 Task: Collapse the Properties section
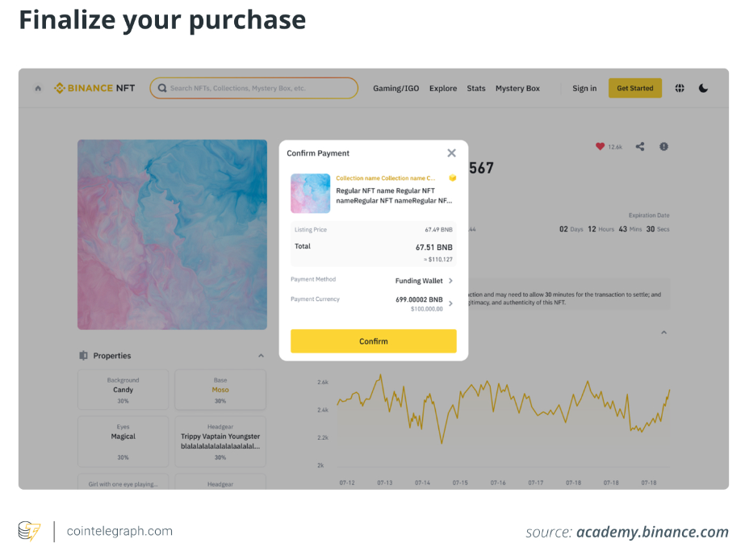(261, 356)
